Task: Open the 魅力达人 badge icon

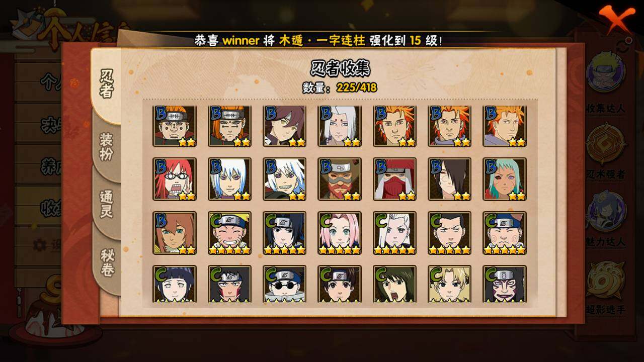Action: click(x=606, y=211)
